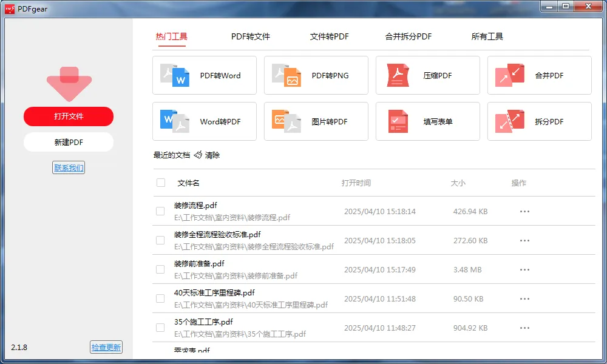607x364 pixels.
Task: Show the 所有工具 tab
Action: pos(487,37)
